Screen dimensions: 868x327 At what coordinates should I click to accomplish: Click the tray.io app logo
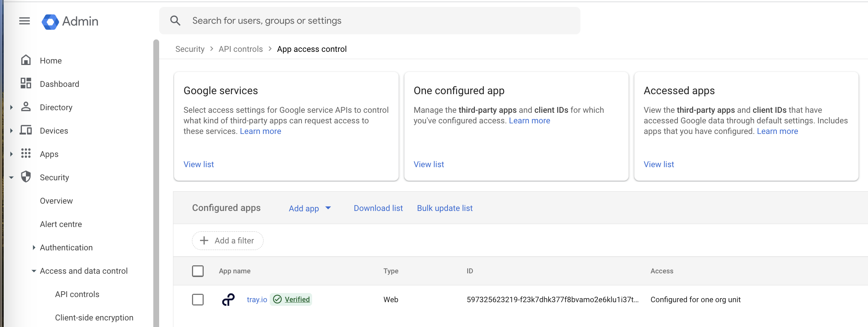click(228, 300)
